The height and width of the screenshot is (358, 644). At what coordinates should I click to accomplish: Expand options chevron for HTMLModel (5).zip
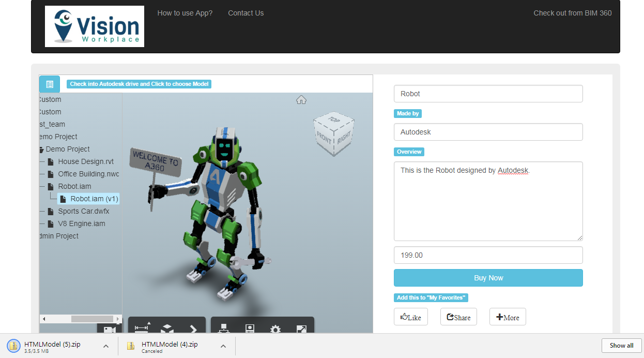(105, 346)
